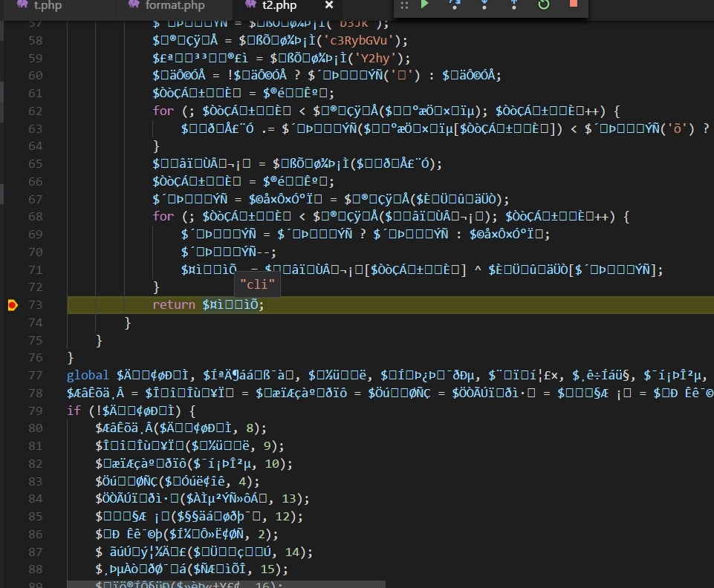The height and width of the screenshot is (588, 714).
Task: Click line number 80 in the gutter
Action: pos(35,428)
